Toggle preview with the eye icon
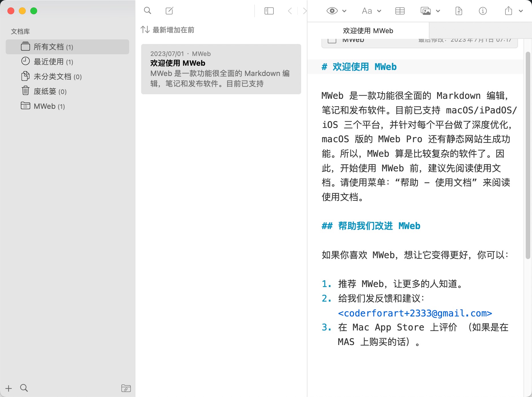Viewport: 532px width, 397px height. pyautogui.click(x=332, y=11)
